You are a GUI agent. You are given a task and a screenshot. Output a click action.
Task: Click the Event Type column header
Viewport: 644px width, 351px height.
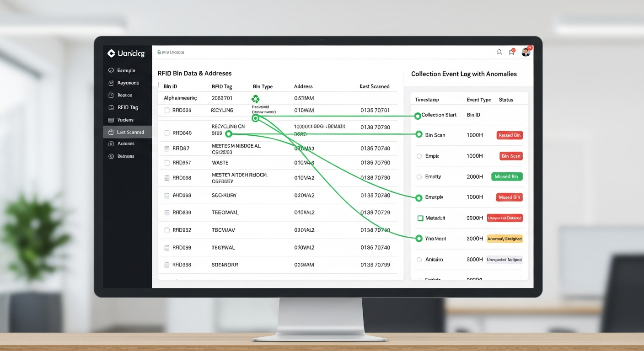(479, 100)
